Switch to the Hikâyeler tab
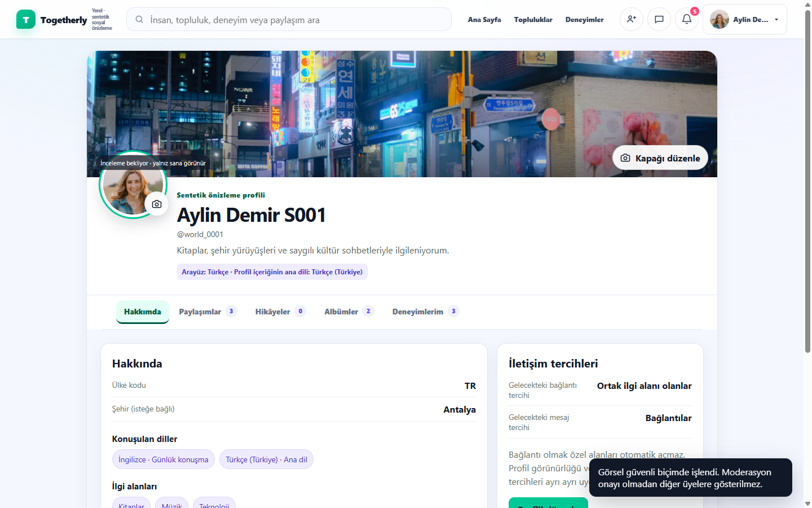Screen dimensions: 812x508 pos(280,312)
